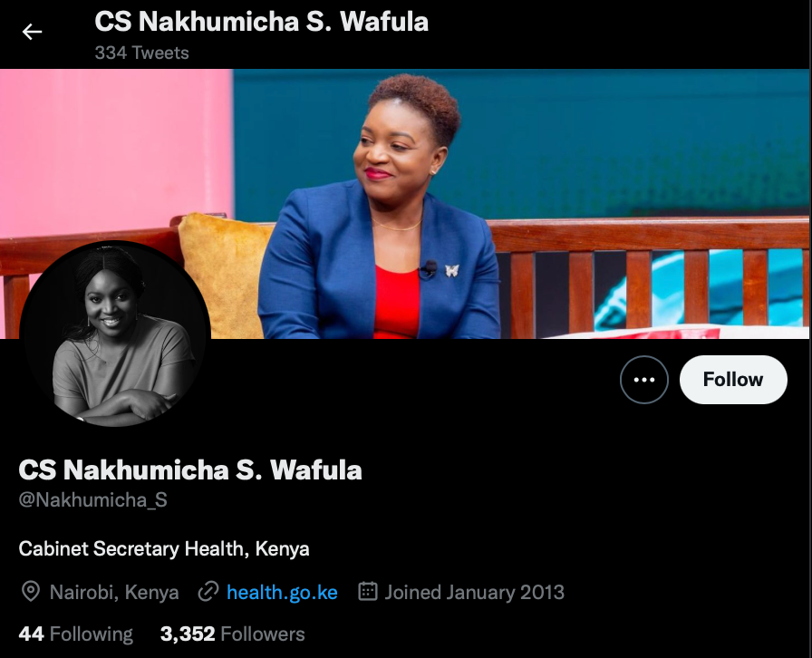This screenshot has height=658, width=812.
Task: Open the health.go.ke website link
Action: tap(282, 592)
